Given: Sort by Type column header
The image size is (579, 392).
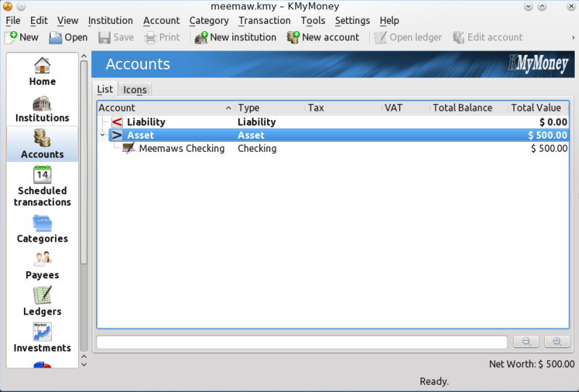Looking at the screenshot, I should pyautogui.click(x=270, y=108).
